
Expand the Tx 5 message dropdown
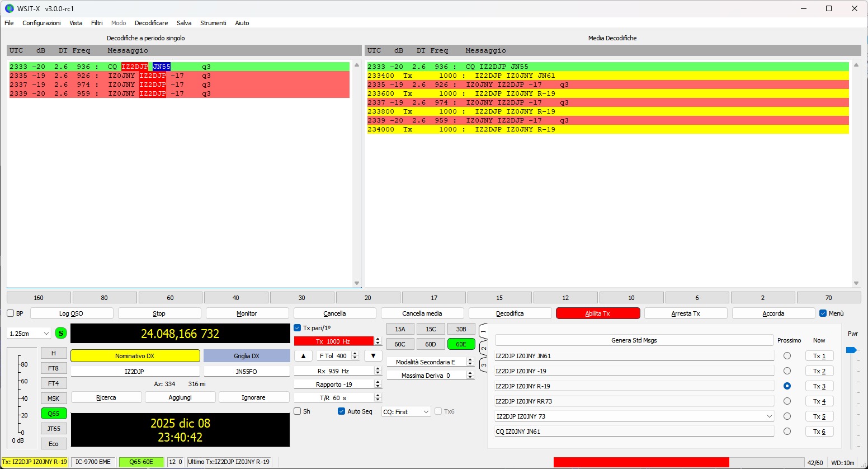[770, 416]
